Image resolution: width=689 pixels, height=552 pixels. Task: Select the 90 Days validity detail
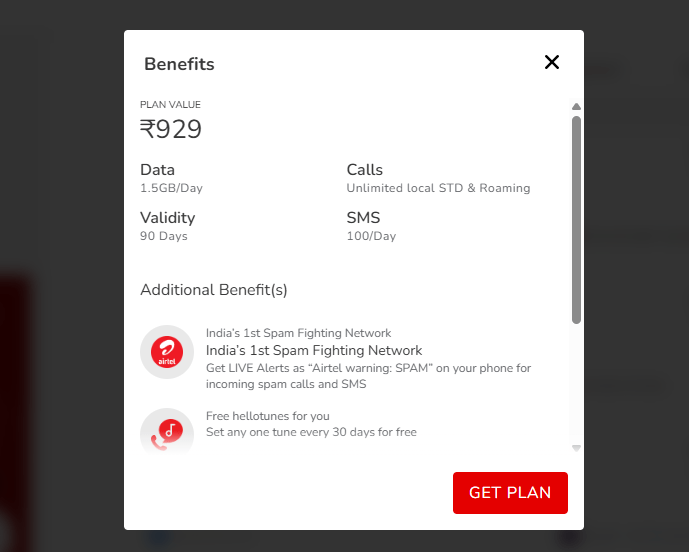(x=164, y=236)
